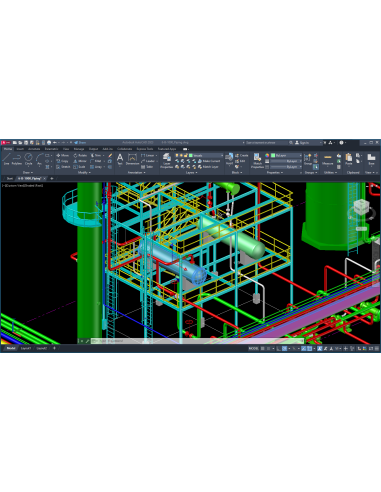Open Layer Properties manager

[x=167, y=160]
